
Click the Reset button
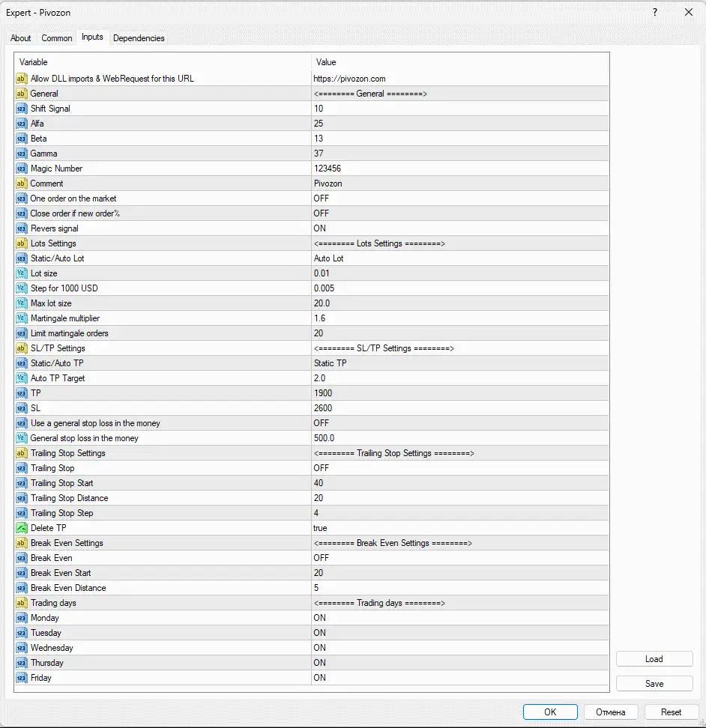[x=671, y=712]
